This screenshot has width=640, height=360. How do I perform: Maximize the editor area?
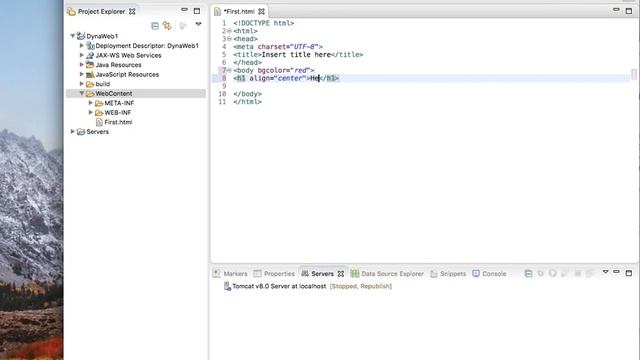(x=629, y=11)
